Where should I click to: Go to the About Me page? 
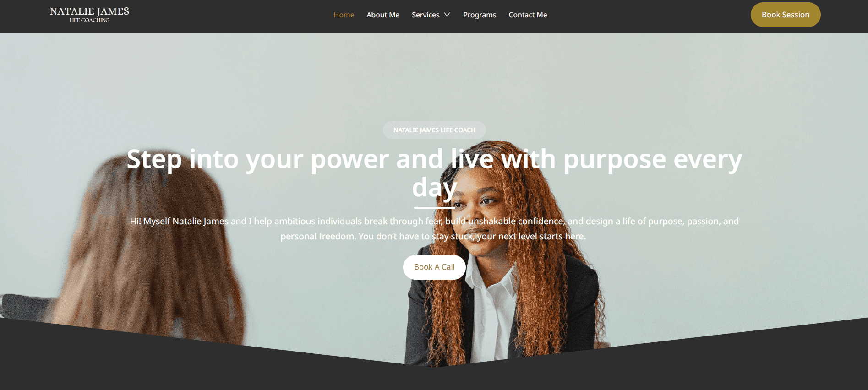pyautogui.click(x=383, y=15)
